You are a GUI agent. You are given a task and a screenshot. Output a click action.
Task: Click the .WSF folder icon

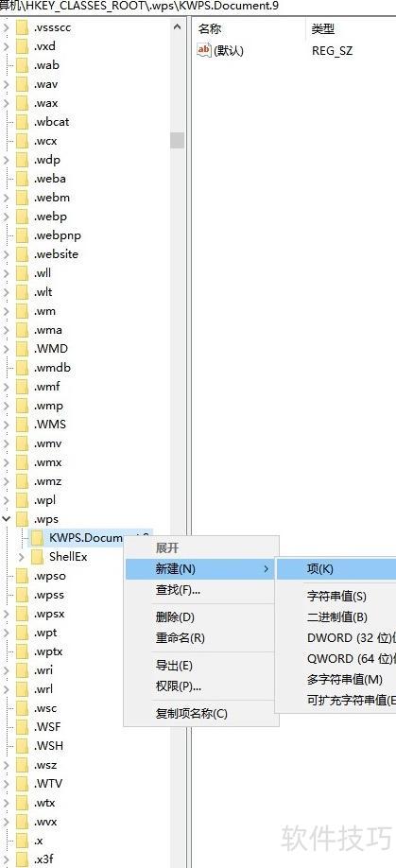click(22, 727)
